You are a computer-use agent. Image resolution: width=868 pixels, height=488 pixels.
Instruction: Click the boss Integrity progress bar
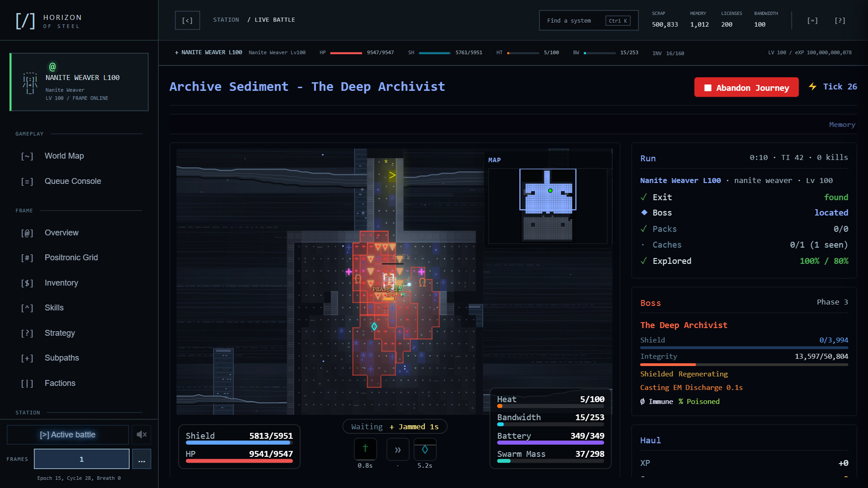(744, 365)
